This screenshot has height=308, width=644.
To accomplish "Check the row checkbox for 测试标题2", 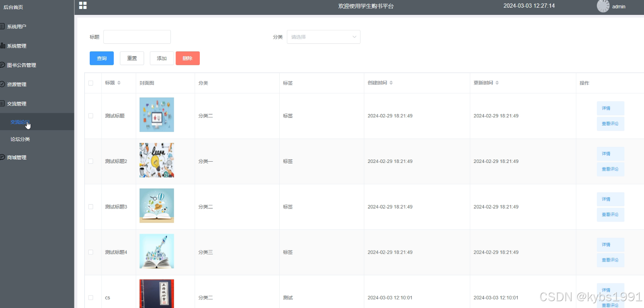I will click(91, 161).
